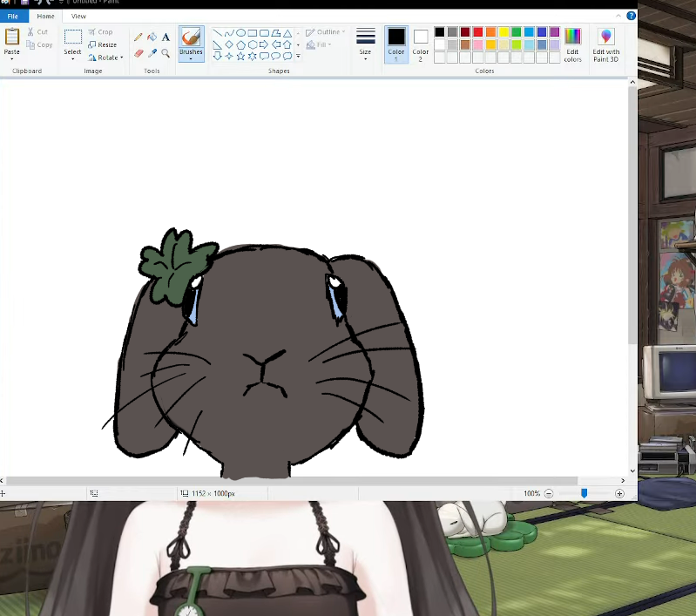Pick the red color swatch

pos(477,32)
